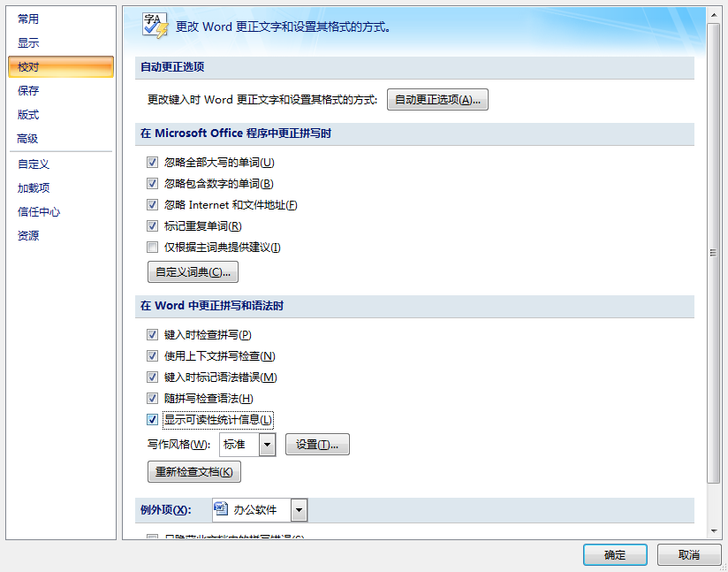Click 自动更正选项 section heading

pos(172,67)
